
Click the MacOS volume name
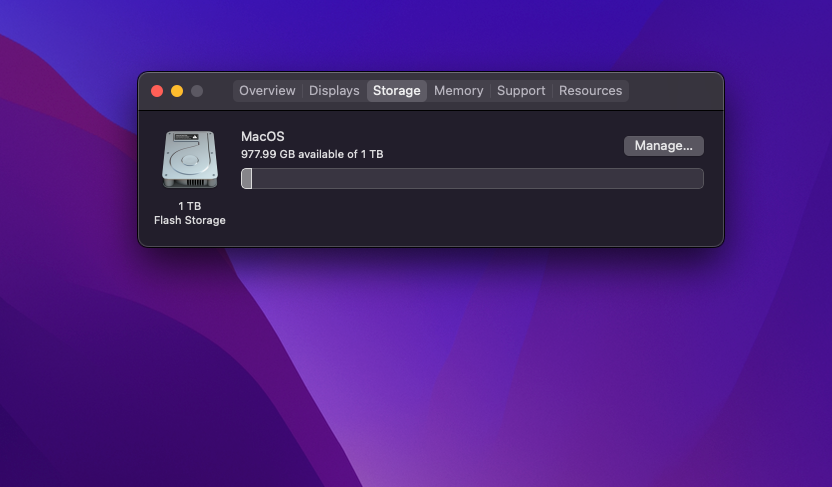click(263, 136)
